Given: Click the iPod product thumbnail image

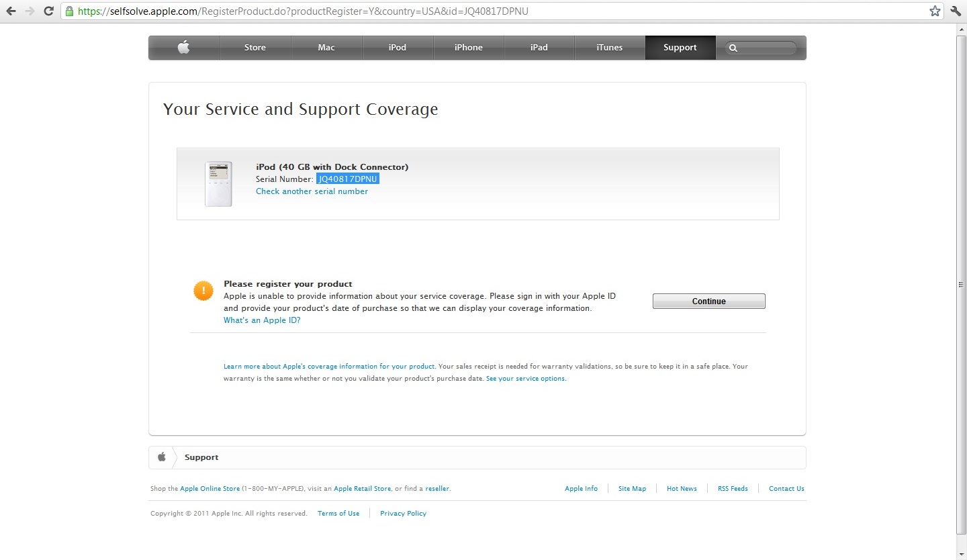Looking at the screenshot, I should point(218,183).
